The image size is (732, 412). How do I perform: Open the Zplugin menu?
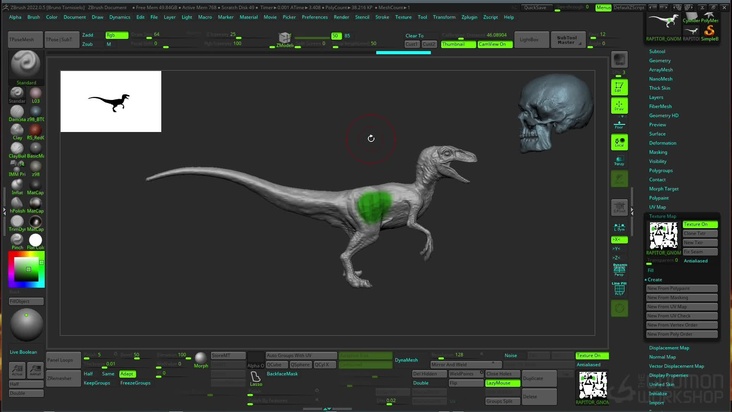(x=469, y=17)
